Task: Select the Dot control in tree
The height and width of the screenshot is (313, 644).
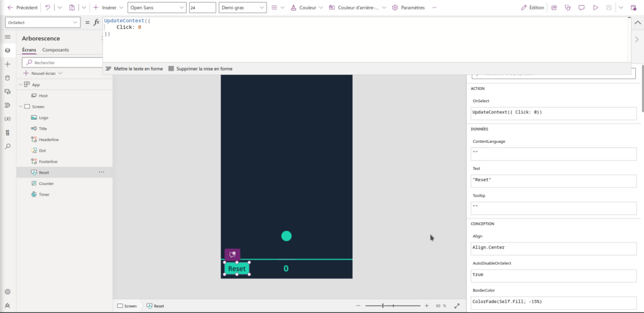Action: (x=42, y=151)
